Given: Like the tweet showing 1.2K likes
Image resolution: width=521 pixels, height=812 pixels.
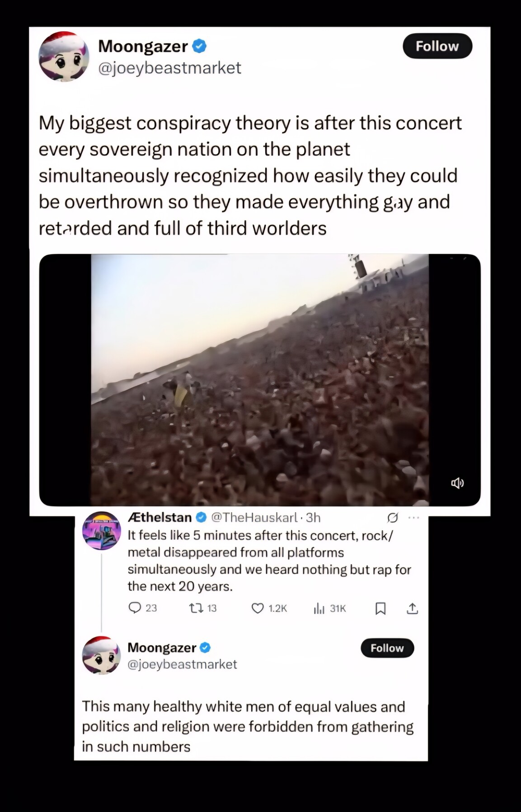Looking at the screenshot, I should coord(258,608).
